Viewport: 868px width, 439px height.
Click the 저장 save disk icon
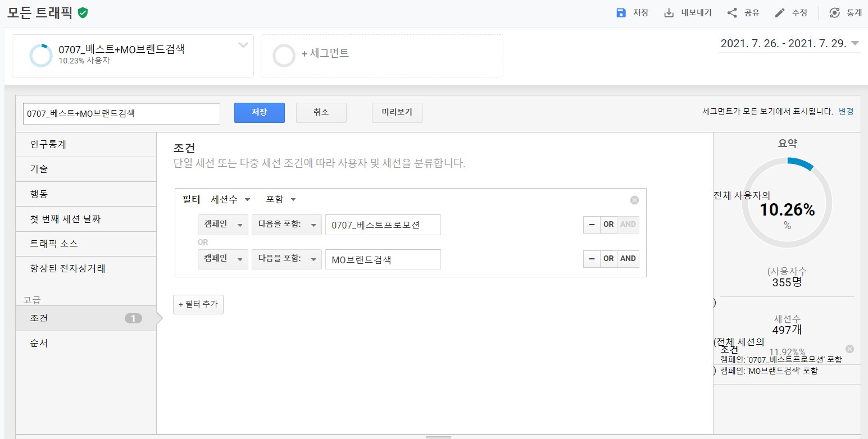click(621, 13)
